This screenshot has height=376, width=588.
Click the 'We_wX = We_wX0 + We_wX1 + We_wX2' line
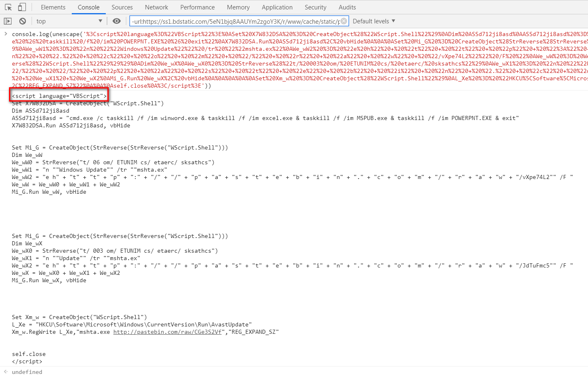[x=66, y=273]
